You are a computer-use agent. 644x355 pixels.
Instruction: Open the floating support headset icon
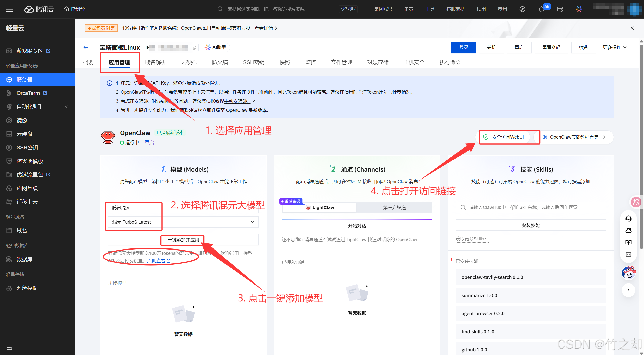click(628, 218)
